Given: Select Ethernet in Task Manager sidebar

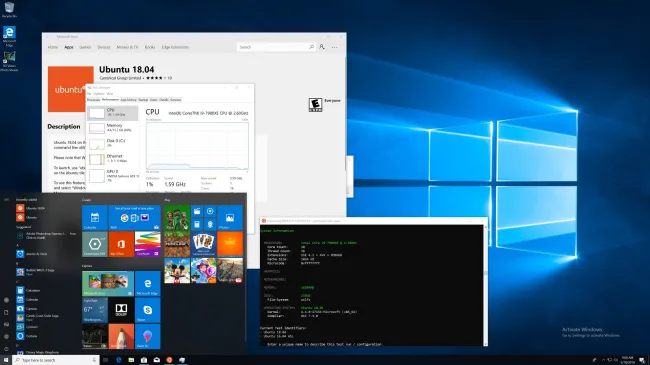Looking at the screenshot, I should [x=113, y=158].
